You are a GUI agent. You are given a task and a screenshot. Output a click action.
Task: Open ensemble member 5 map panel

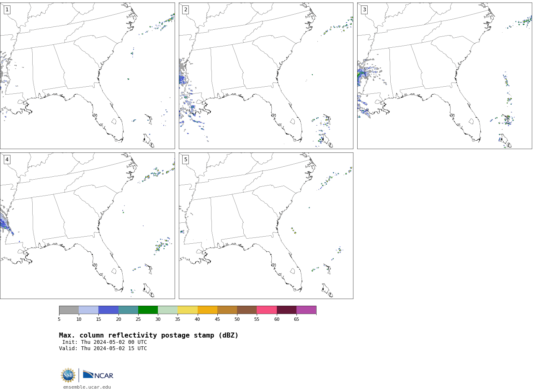pyautogui.click(x=266, y=226)
